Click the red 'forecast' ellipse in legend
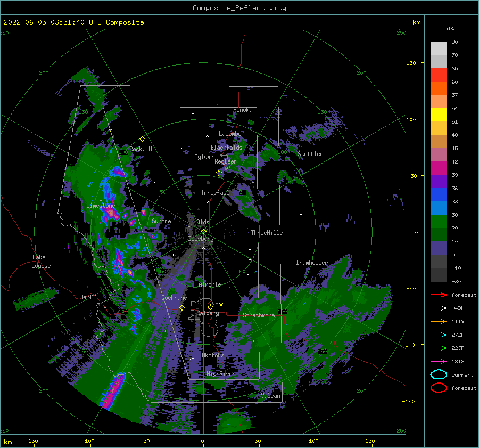 click(439, 388)
